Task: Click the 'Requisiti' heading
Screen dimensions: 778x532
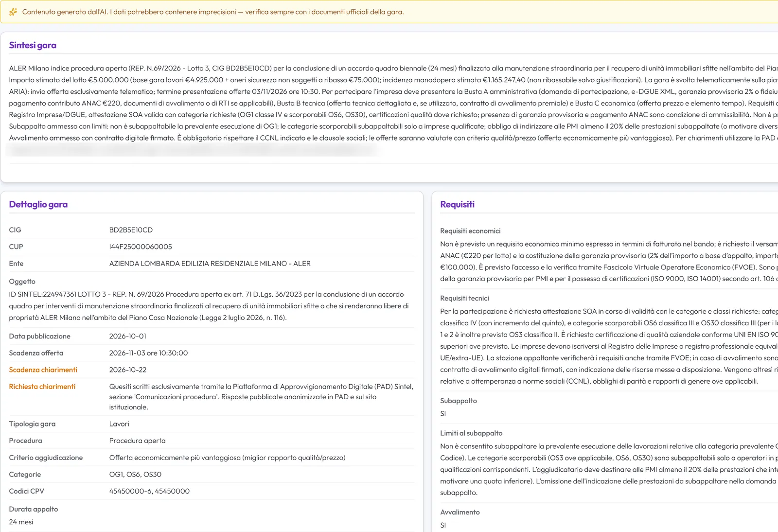Action: (457, 204)
